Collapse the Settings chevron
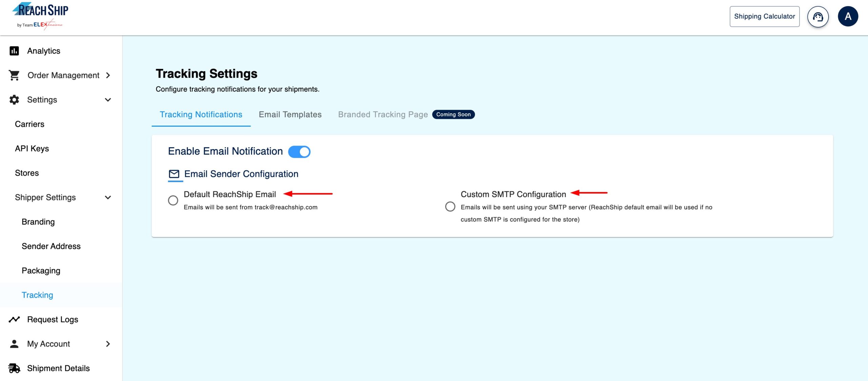The image size is (868, 381). (x=108, y=100)
